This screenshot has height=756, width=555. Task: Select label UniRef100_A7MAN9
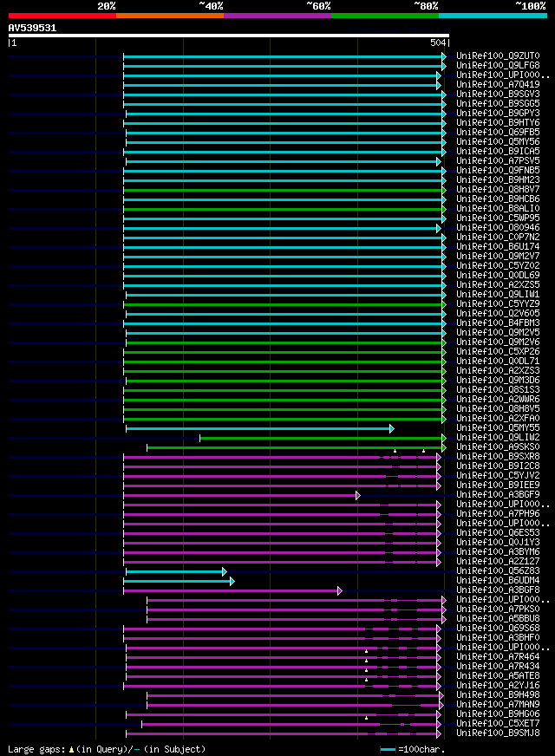[498, 705]
